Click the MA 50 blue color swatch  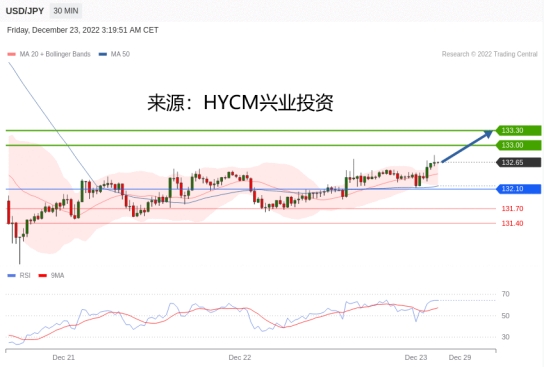pos(103,54)
